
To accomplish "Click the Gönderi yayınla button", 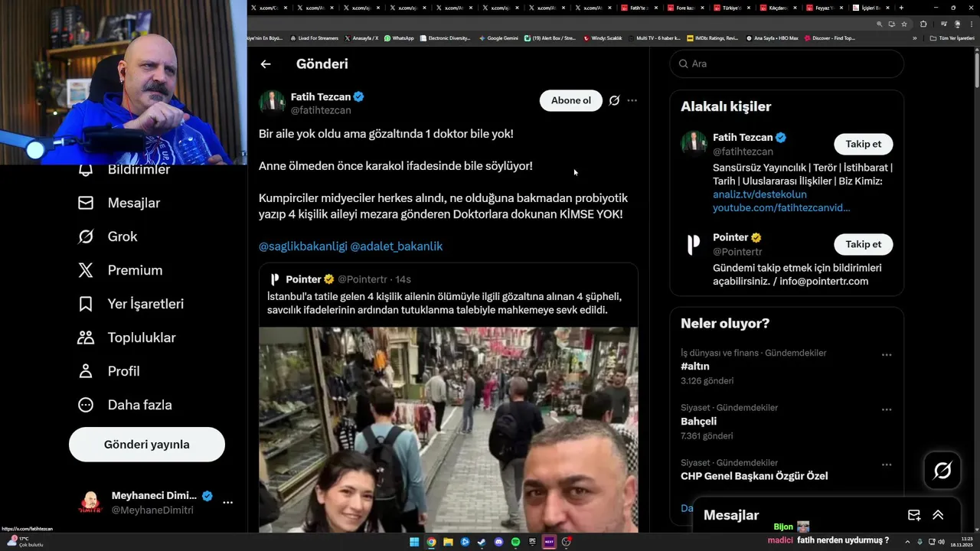I will [x=147, y=445].
